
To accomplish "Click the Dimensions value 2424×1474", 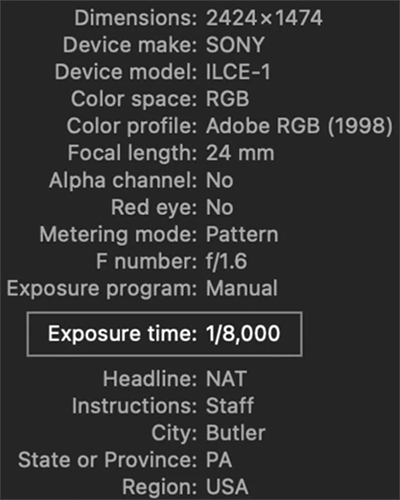I will click(264, 18).
